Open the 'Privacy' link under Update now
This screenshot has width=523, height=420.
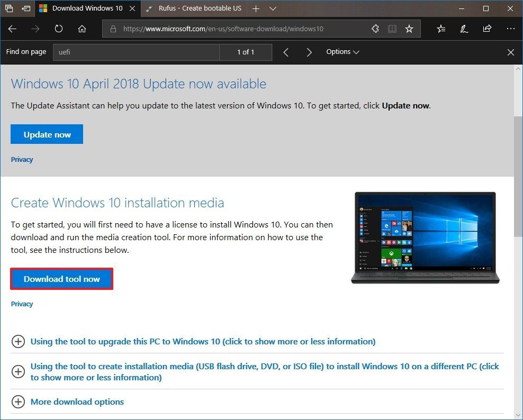pos(22,159)
